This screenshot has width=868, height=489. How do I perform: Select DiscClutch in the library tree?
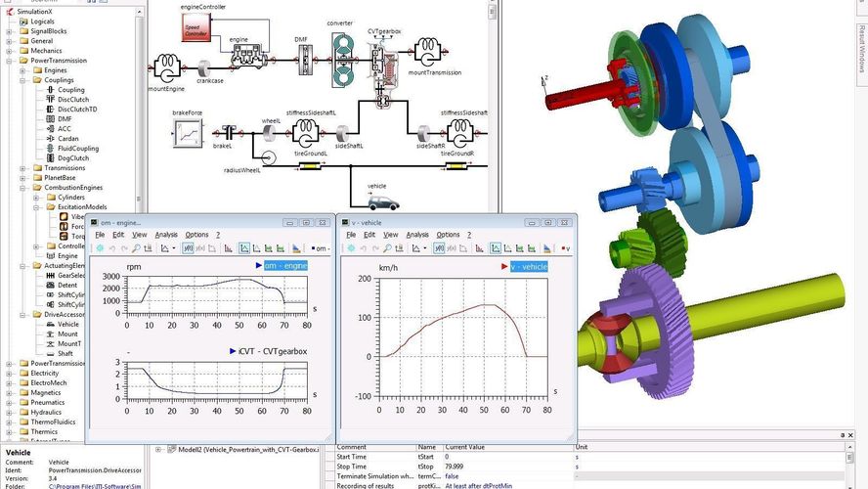point(73,100)
